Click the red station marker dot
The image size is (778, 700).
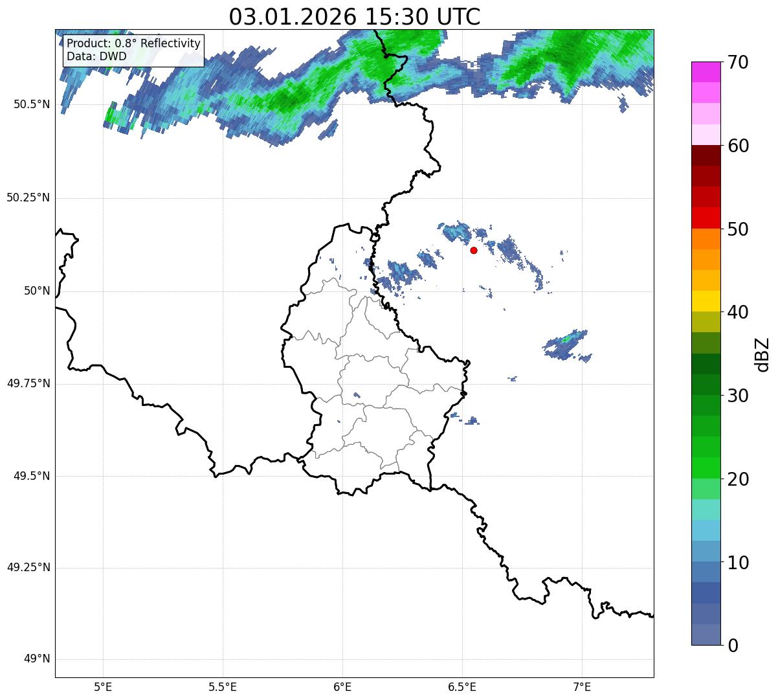click(x=474, y=250)
